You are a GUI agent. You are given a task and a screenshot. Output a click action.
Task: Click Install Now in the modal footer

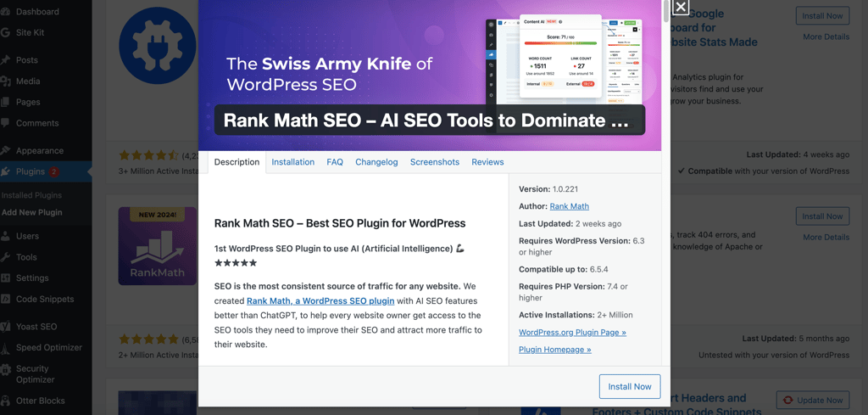[x=630, y=387]
